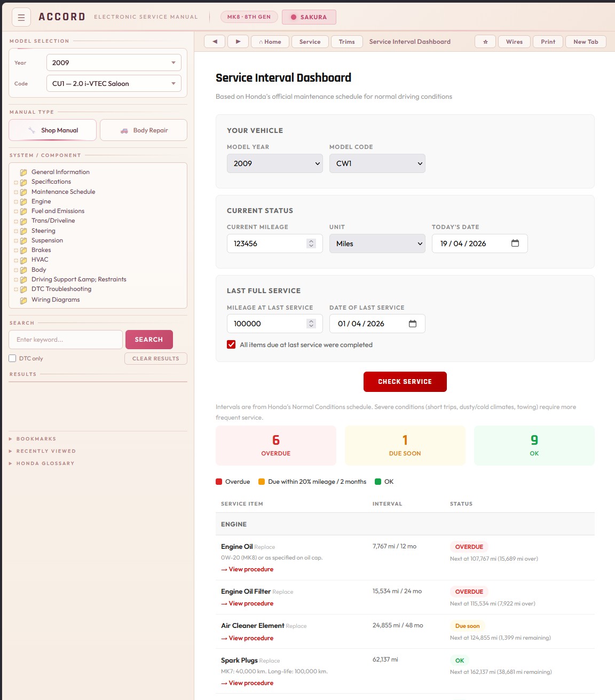Open the Wires tab in toolbar
This screenshot has height=700, width=615.
click(x=514, y=42)
